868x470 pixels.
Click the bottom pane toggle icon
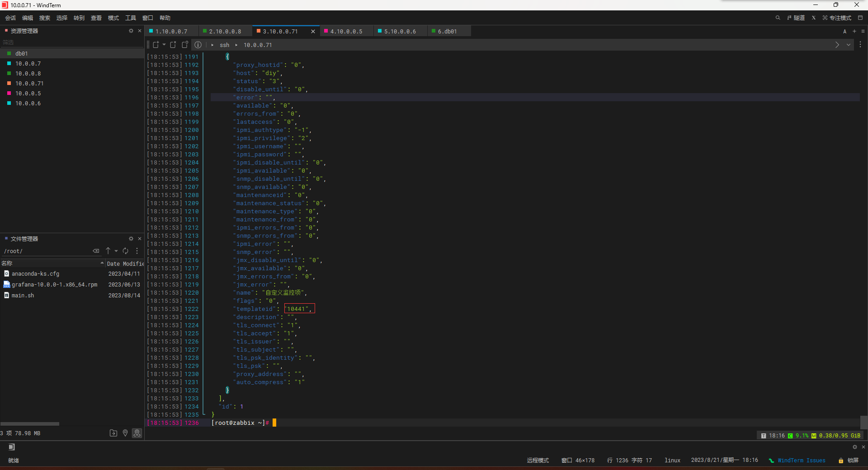pos(12,447)
